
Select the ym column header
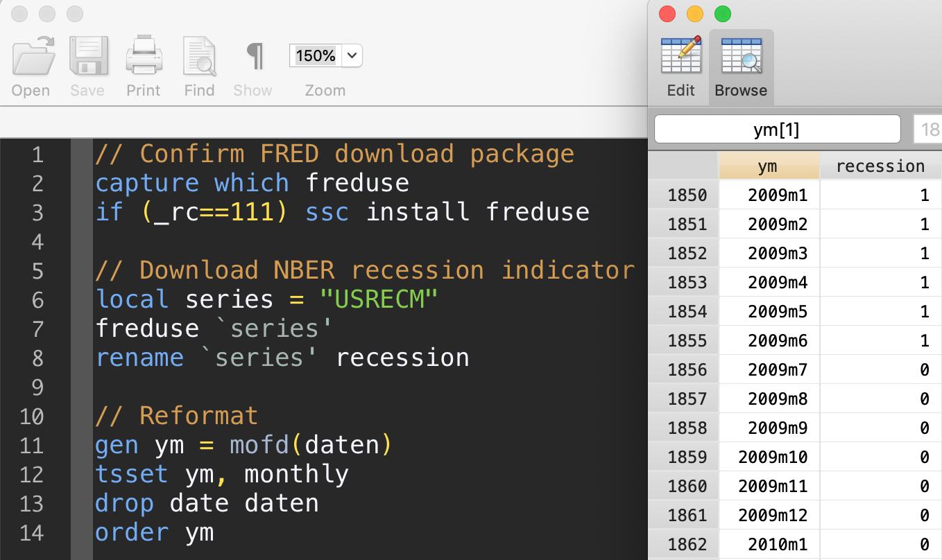(x=768, y=166)
